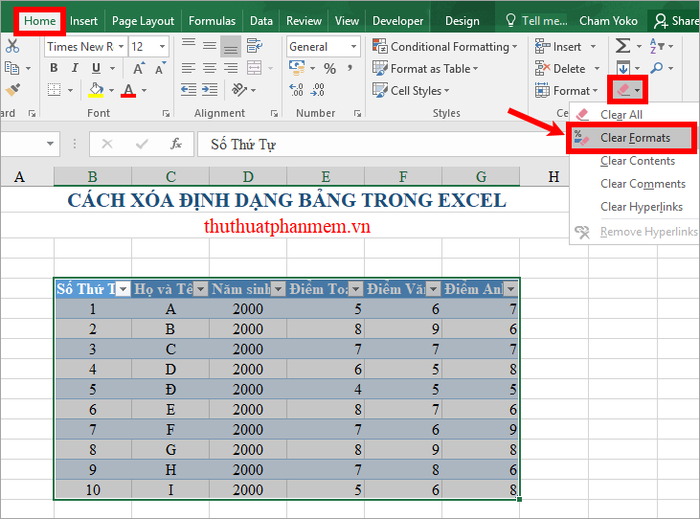
Task: Open the Họ và Tên column filter dropdown
Action: tap(200, 289)
